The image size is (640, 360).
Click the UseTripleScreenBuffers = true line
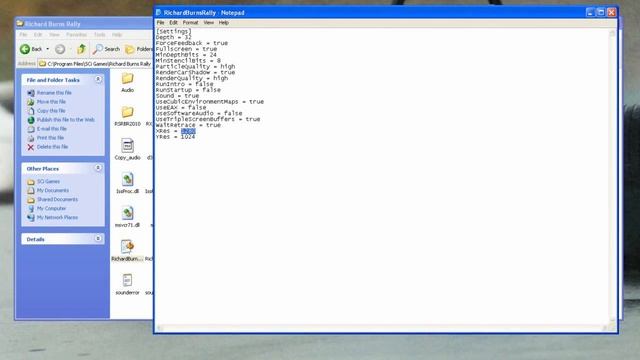point(208,119)
